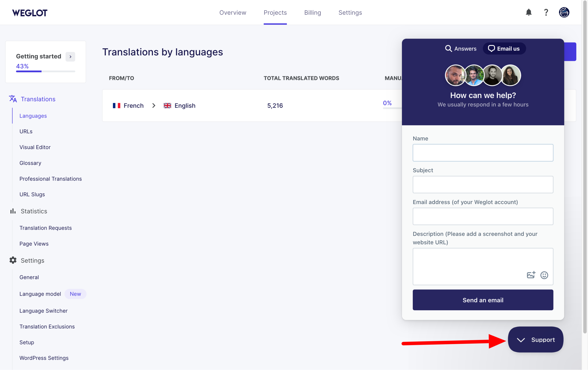Open the emoji picker in the description field

click(x=544, y=275)
